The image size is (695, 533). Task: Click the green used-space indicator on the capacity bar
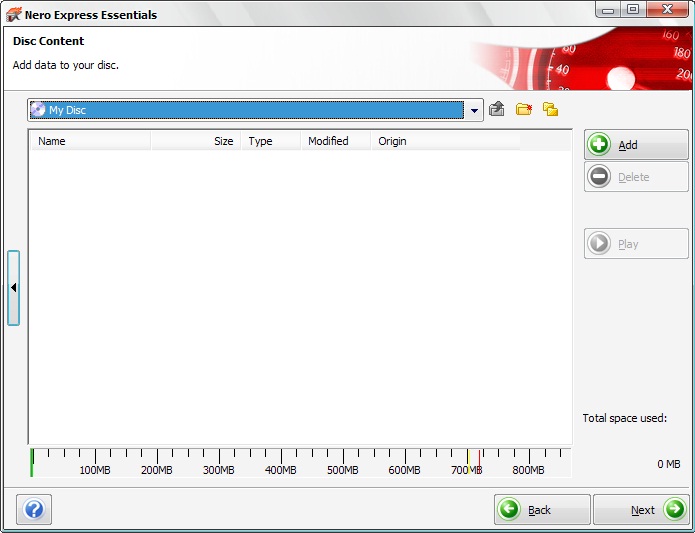(x=31, y=463)
